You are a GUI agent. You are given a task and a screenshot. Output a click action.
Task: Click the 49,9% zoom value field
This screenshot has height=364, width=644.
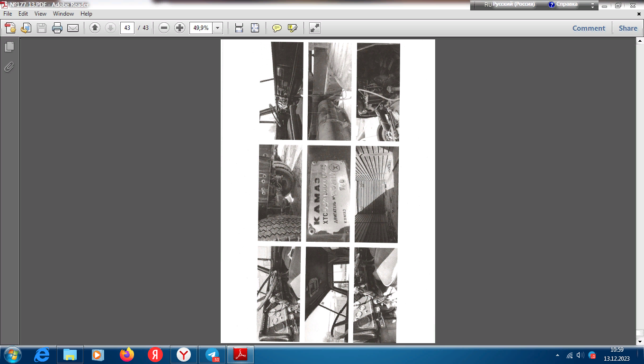(x=201, y=28)
